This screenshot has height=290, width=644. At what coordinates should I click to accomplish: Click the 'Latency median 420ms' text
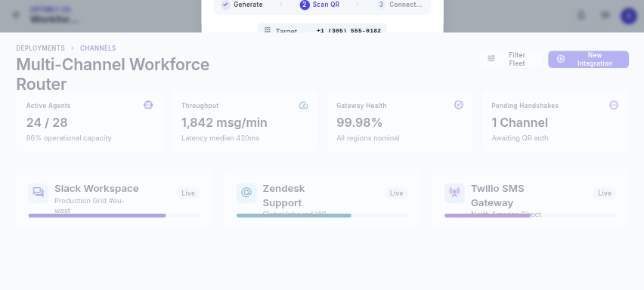coord(220,138)
